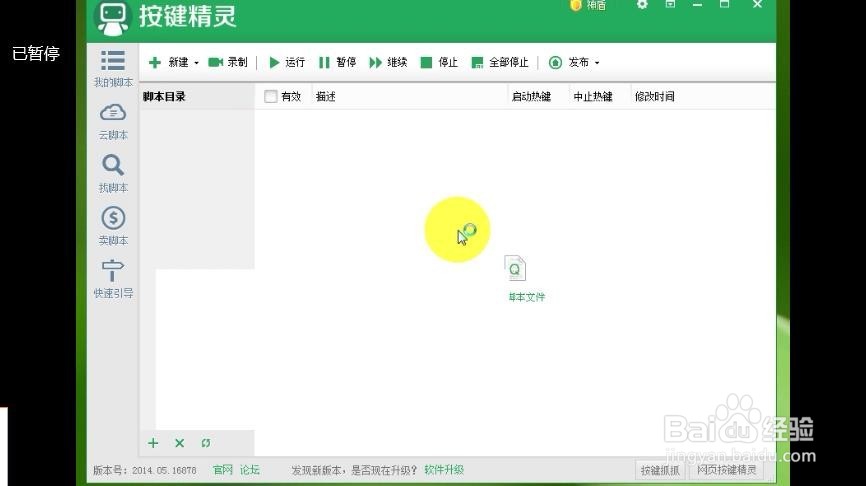Viewport: 866px width, 486px height.
Task: Click the 发布 publish button
Action: pos(569,62)
